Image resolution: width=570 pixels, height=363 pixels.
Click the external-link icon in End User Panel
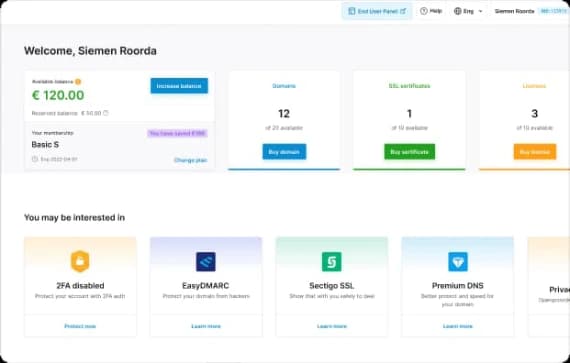[x=403, y=11]
